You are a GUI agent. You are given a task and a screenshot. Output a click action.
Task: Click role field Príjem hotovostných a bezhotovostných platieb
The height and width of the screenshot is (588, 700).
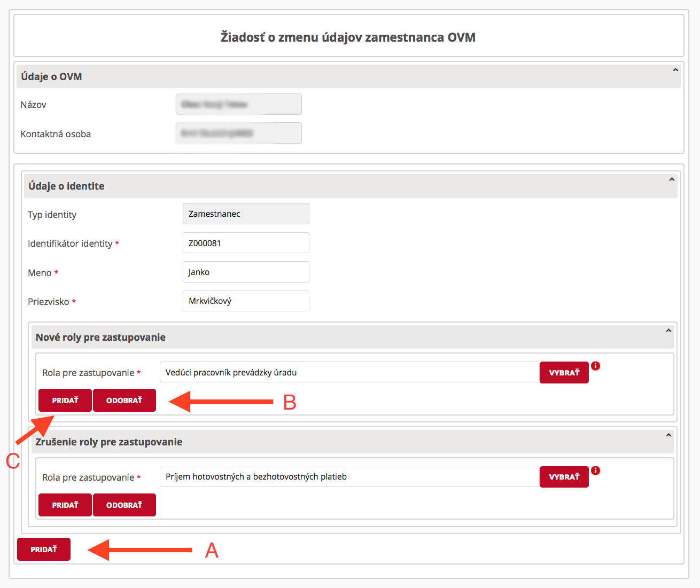click(349, 476)
